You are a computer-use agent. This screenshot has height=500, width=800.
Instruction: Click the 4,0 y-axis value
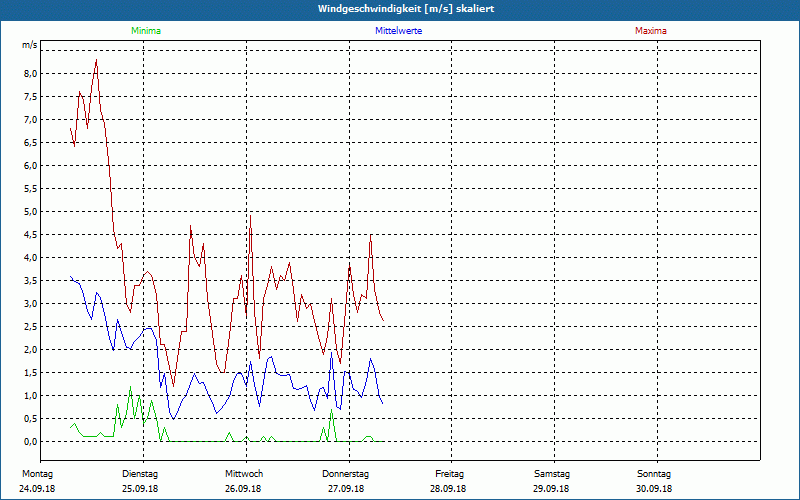pos(31,257)
